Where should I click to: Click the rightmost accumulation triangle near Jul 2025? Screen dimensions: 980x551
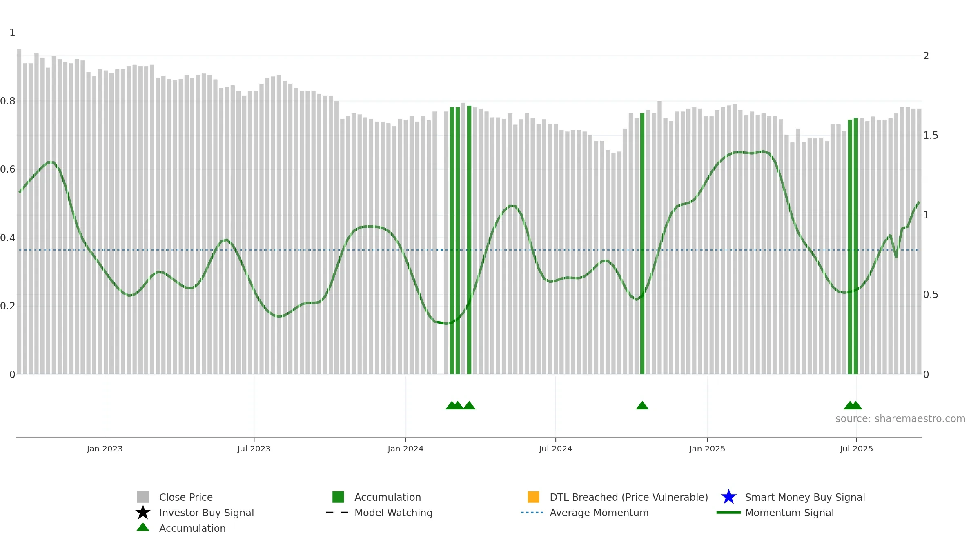(856, 405)
